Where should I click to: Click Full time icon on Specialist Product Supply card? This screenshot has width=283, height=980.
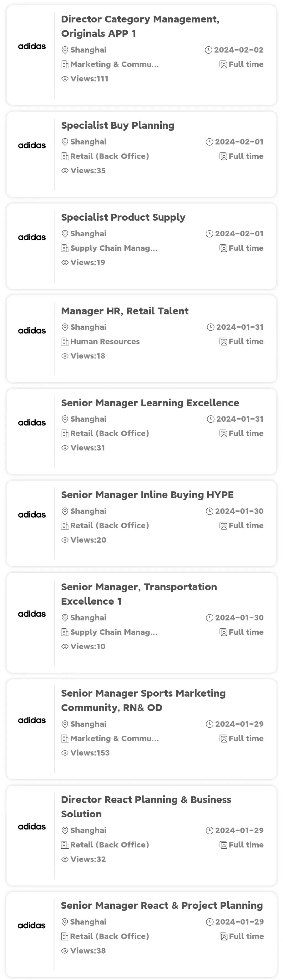coord(223,248)
